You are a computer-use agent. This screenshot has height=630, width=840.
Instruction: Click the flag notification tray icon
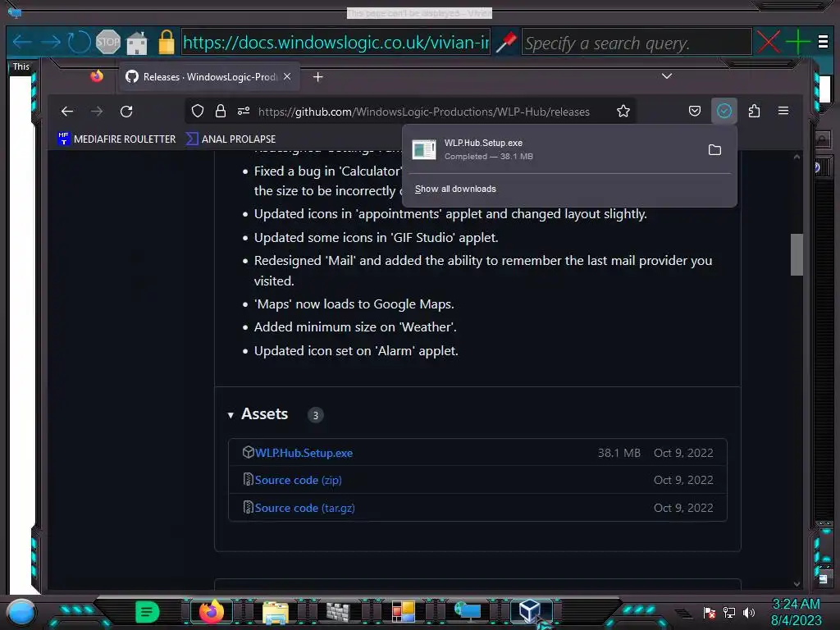[710, 613]
